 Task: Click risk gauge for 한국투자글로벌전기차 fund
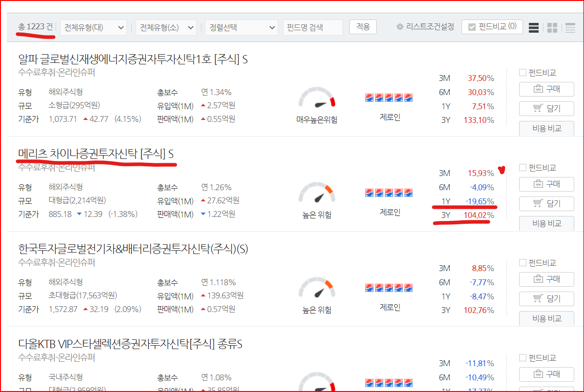[x=317, y=287]
